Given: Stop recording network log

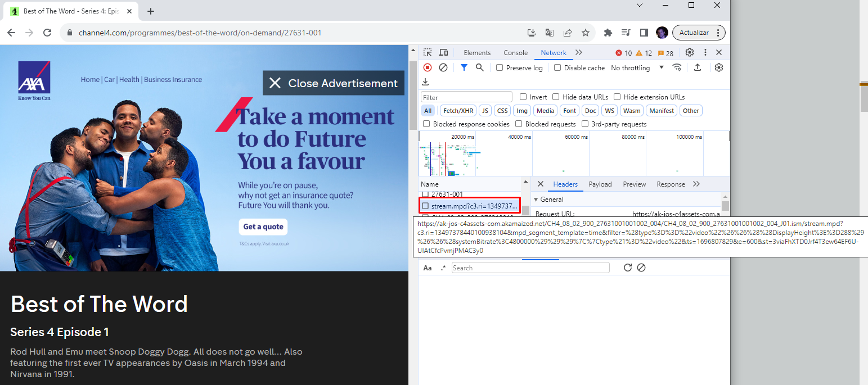Looking at the screenshot, I should click(428, 67).
